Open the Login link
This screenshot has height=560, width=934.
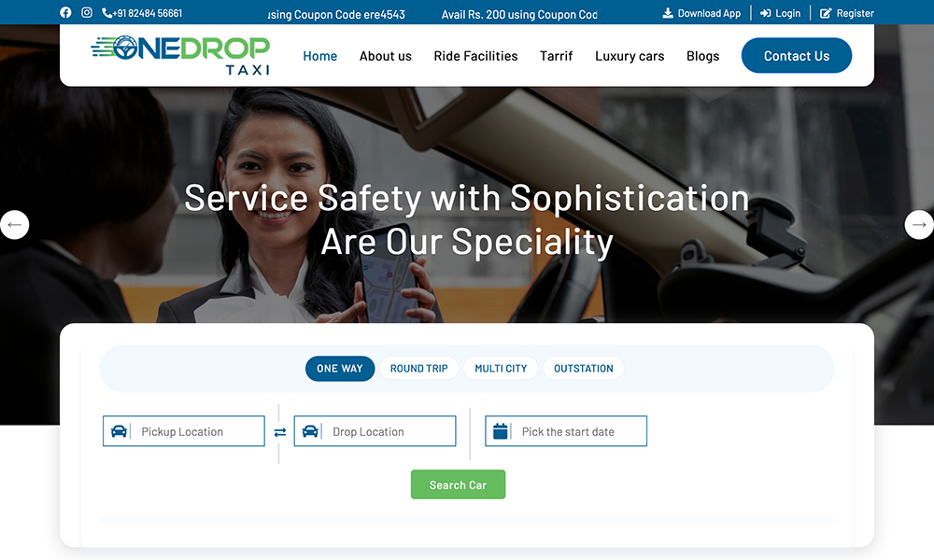click(x=780, y=13)
